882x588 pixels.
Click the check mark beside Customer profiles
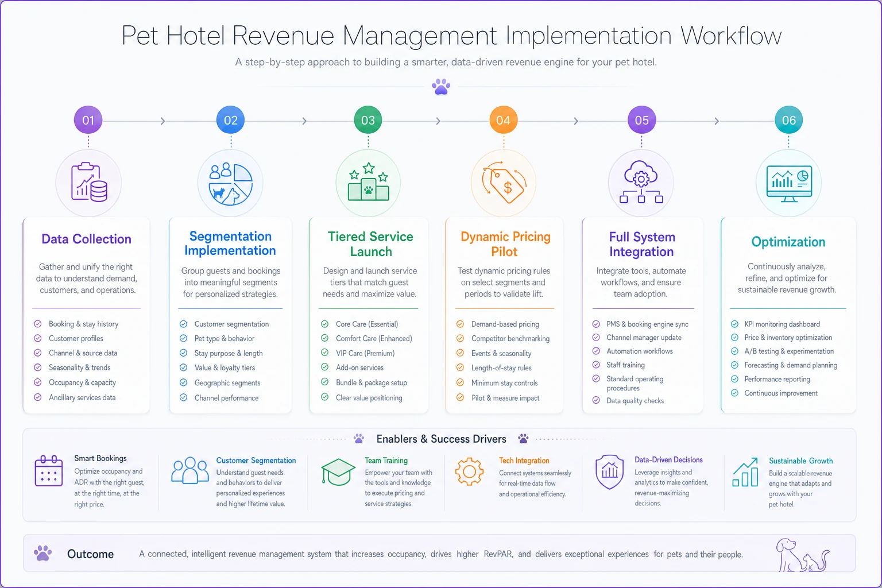click(x=38, y=338)
